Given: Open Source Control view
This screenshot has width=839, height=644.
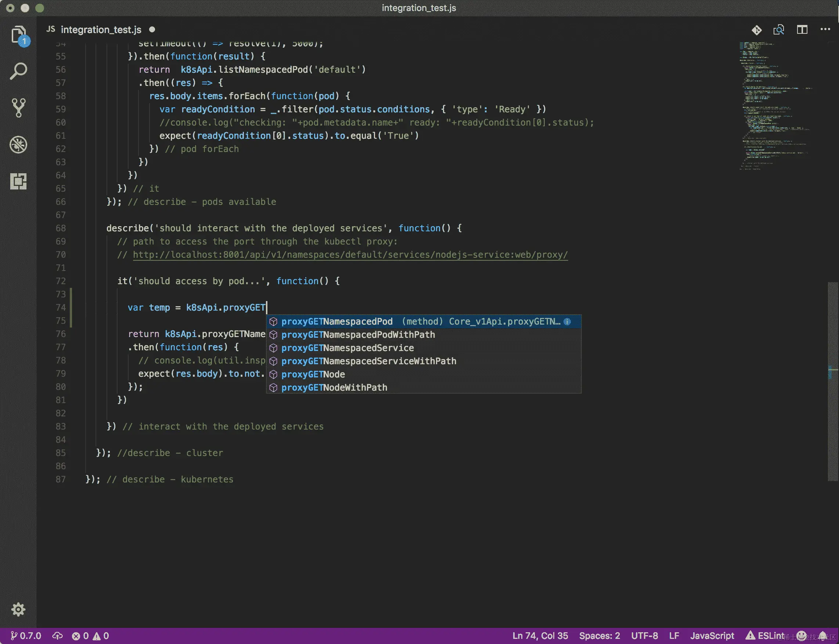Looking at the screenshot, I should pos(18,108).
